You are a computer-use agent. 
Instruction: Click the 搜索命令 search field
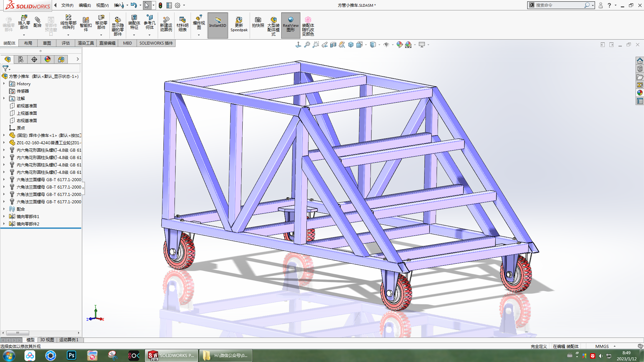tap(559, 5)
